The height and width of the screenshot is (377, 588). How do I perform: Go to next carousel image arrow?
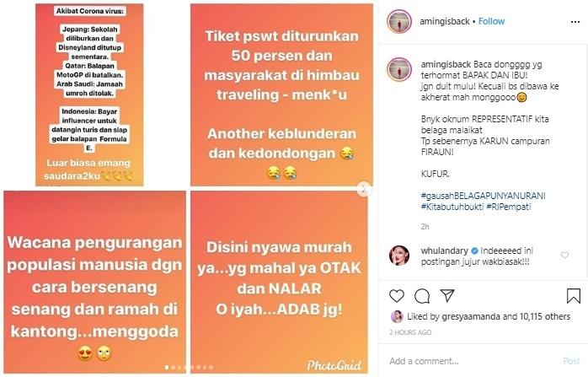point(363,189)
